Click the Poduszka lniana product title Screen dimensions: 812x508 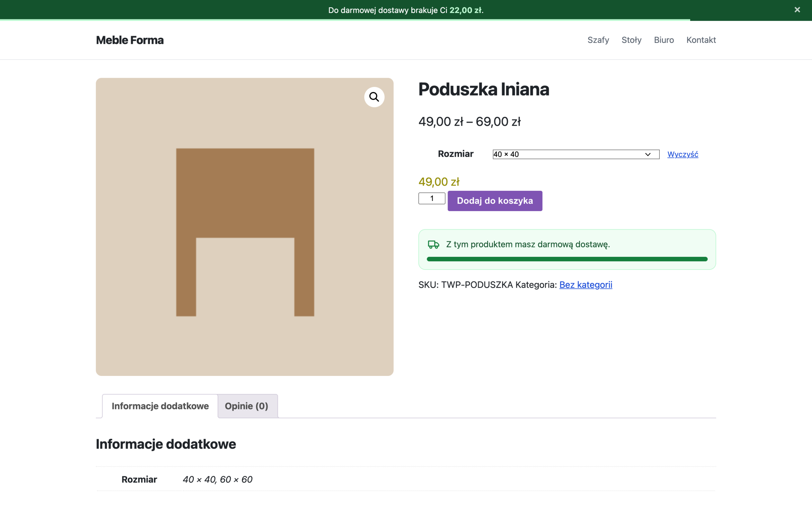[x=483, y=89]
